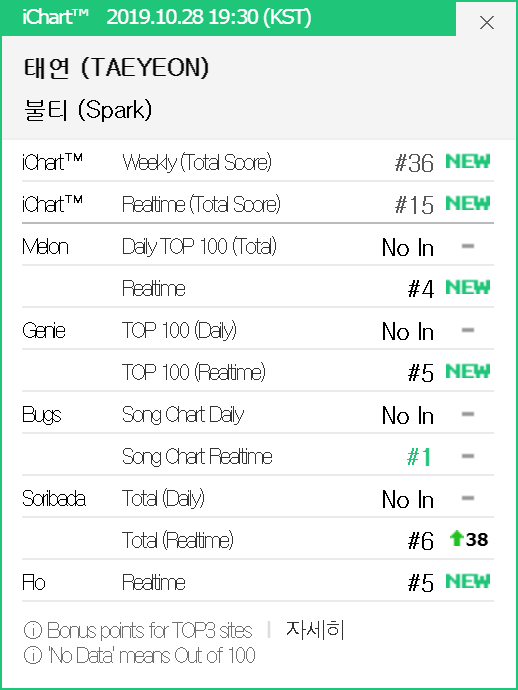Screen dimensions: 518x690
Task: Click the NEW badge on Flo Realtime row
Action: point(467,581)
